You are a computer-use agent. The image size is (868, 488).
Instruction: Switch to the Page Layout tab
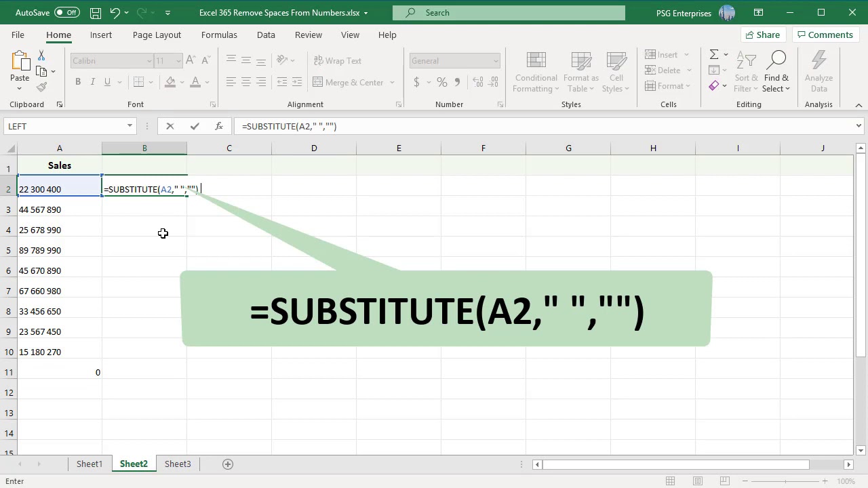[157, 35]
